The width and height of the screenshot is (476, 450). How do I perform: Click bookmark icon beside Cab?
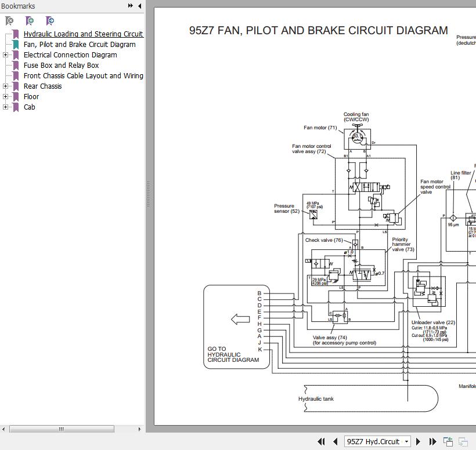[x=16, y=107]
